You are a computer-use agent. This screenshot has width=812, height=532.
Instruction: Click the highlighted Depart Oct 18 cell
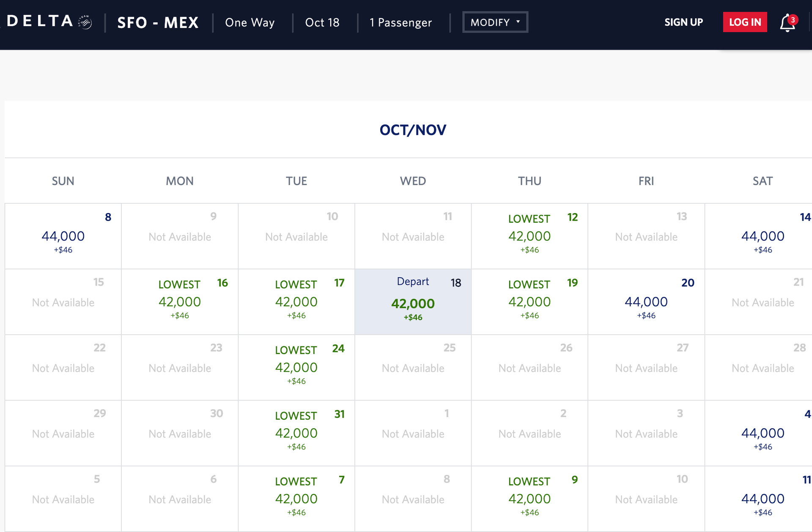click(x=413, y=301)
